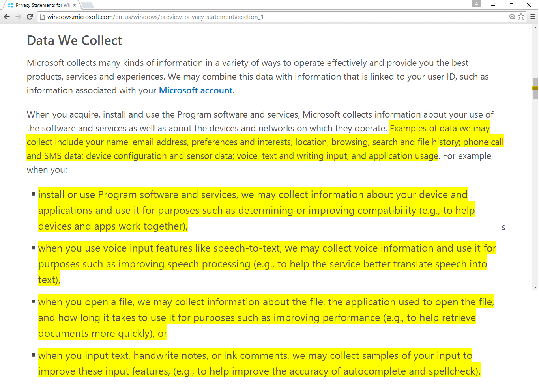View site information via the page icon
This screenshot has width=539, height=392.
pyautogui.click(x=43, y=17)
